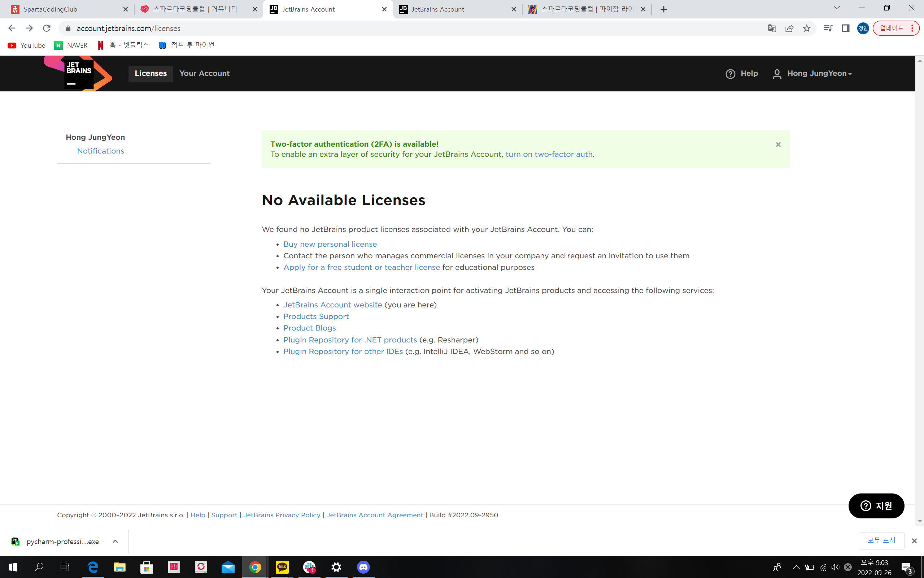Open Task View on the taskbar

(x=65, y=567)
